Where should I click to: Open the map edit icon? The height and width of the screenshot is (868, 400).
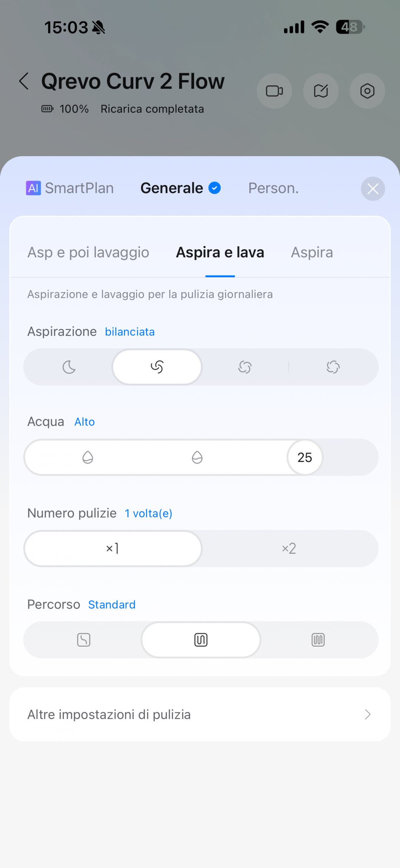point(321,91)
